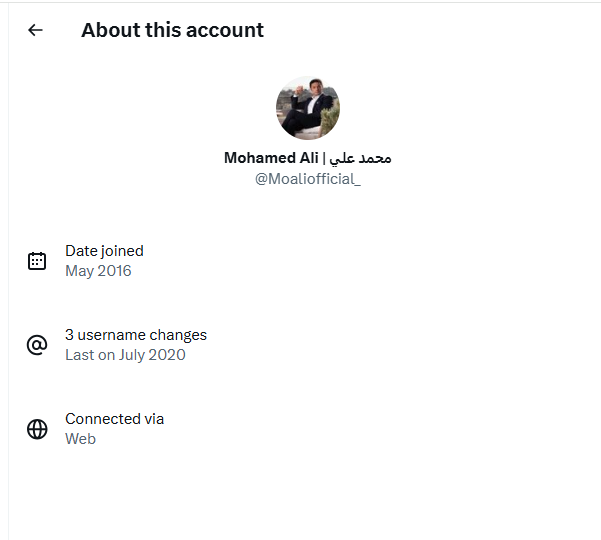Click the "3 username changes" label
The image size is (601, 540).
[136, 335]
